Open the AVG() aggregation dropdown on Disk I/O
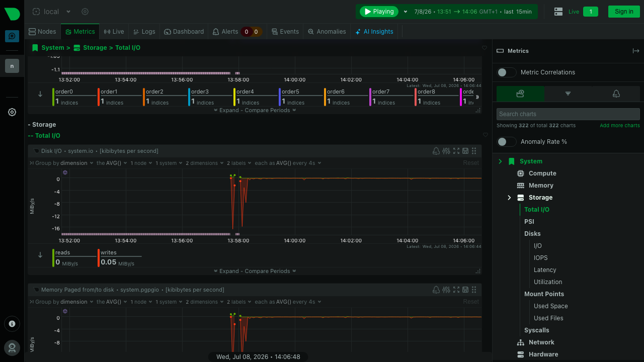Image resolution: width=644 pixels, height=362 pixels. click(x=111, y=163)
